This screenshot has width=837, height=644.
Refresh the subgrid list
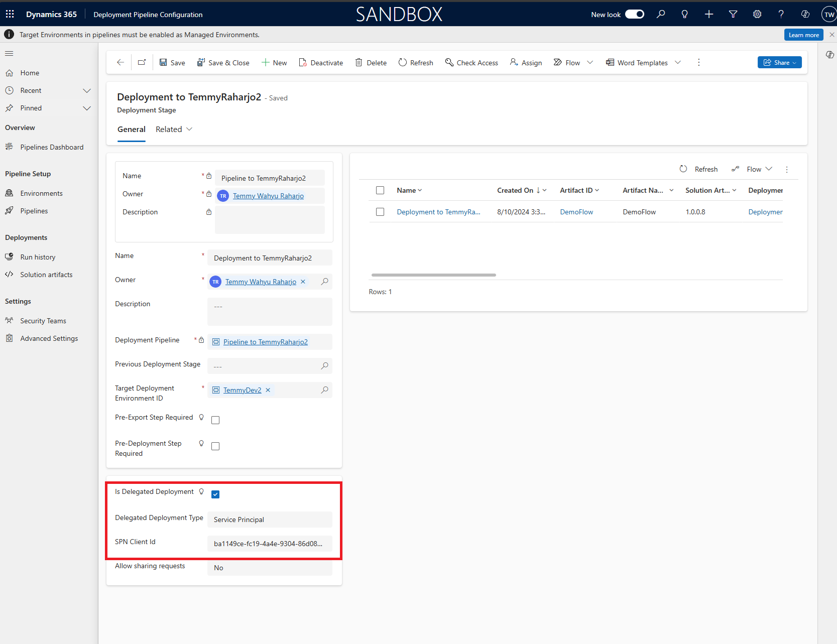tap(698, 169)
